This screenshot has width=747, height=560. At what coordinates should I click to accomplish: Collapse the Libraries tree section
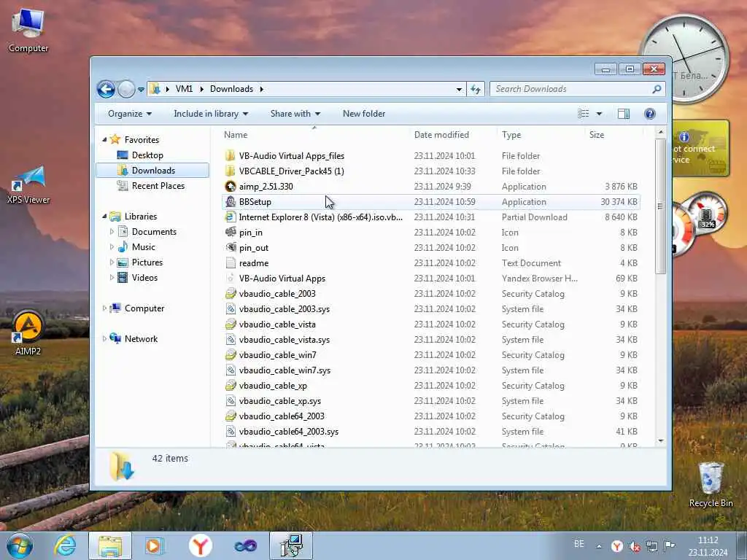point(104,216)
